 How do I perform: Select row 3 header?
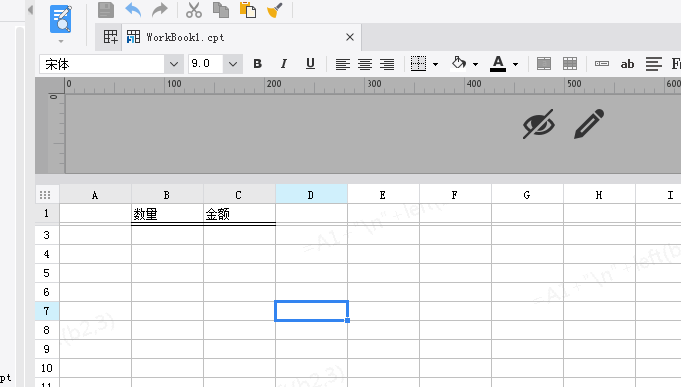[x=46, y=235]
